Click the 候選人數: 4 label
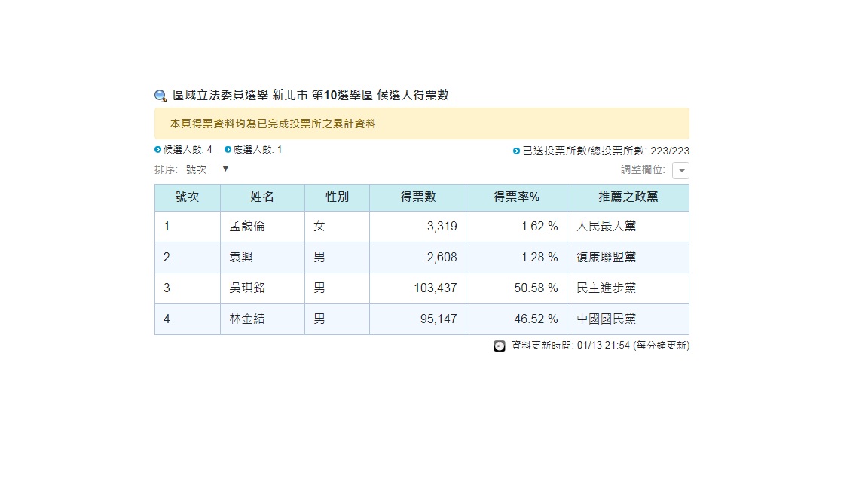This screenshot has width=868, height=488. (x=188, y=149)
